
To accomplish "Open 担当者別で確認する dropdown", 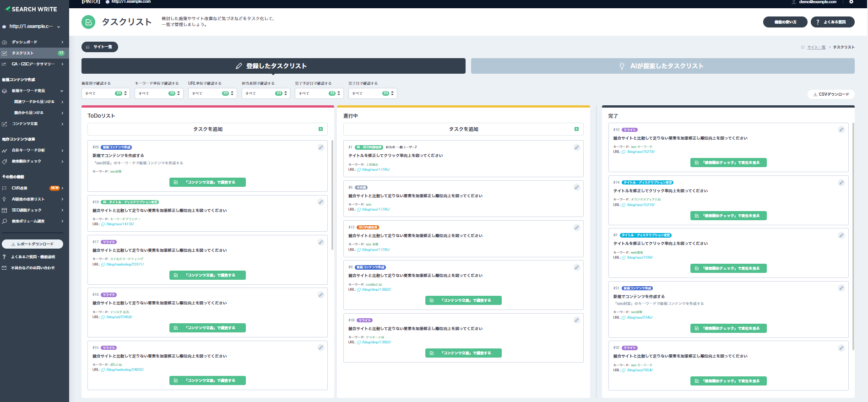I will 266,93.
